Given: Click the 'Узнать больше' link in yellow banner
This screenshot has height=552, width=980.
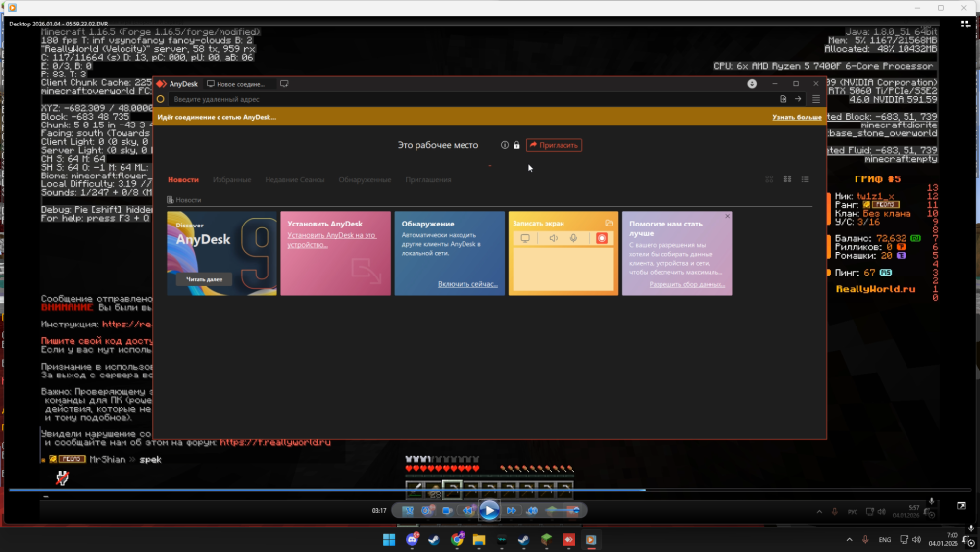Looking at the screenshot, I should pos(797,117).
